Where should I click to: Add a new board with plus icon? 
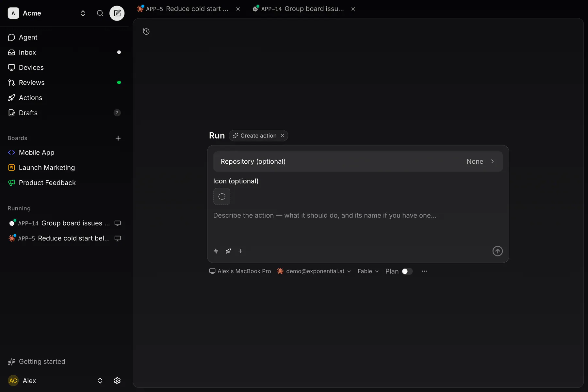pyautogui.click(x=118, y=138)
